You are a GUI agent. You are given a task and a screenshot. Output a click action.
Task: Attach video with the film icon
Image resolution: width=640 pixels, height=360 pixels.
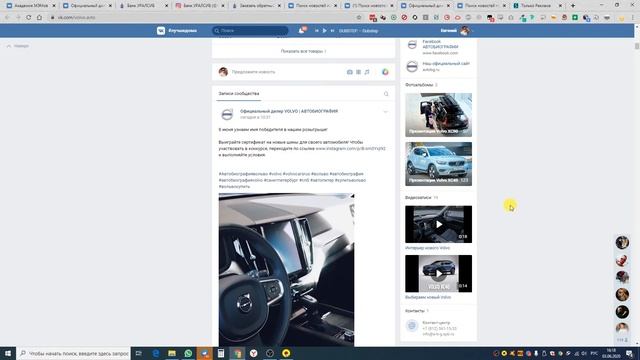[358, 72]
